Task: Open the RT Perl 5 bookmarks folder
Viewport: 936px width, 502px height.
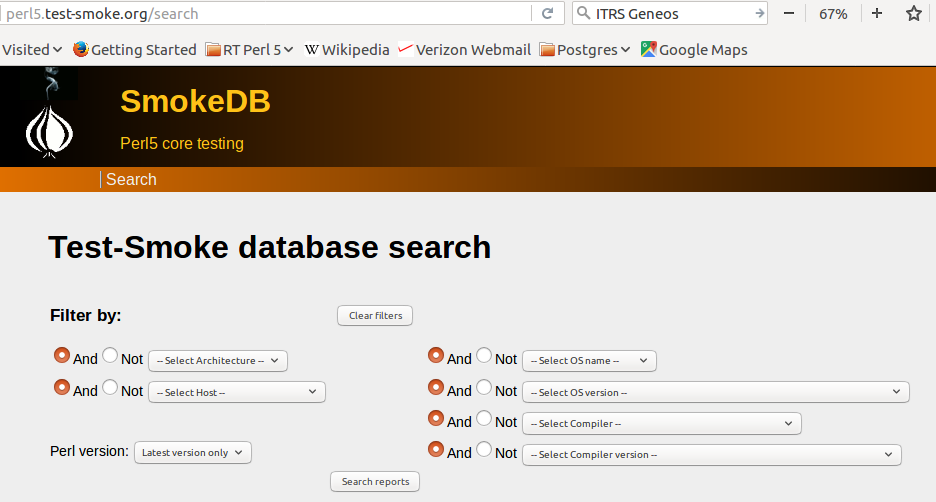Action: point(249,50)
